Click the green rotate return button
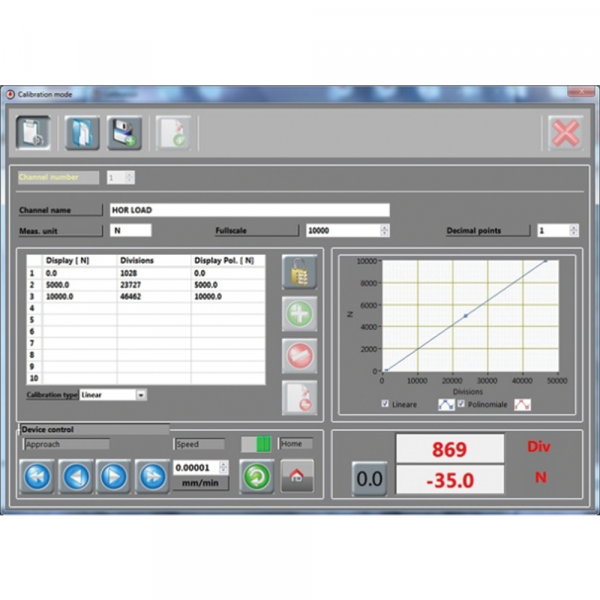Screen dimensions: 600x600 pos(256,477)
